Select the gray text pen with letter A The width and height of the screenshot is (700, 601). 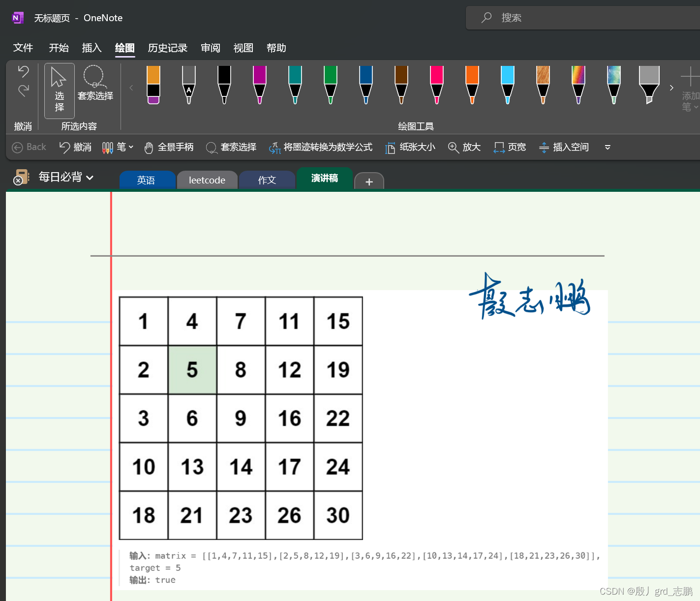pyautogui.click(x=189, y=85)
